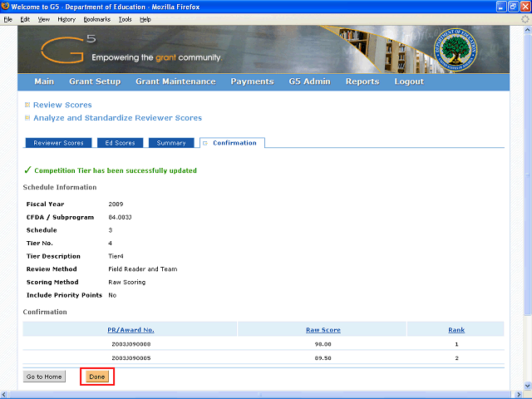
Task: Switch to the Ed Scores tab
Action: point(119,143)
